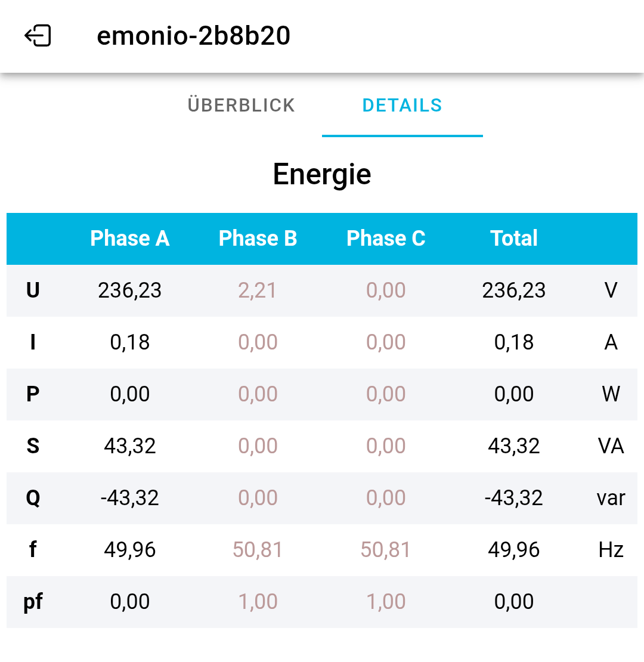Click the emonio-2b8b20 device title
Image resolution: width=644 pixels, height=662 pixels.
click(x=194, y=36)
